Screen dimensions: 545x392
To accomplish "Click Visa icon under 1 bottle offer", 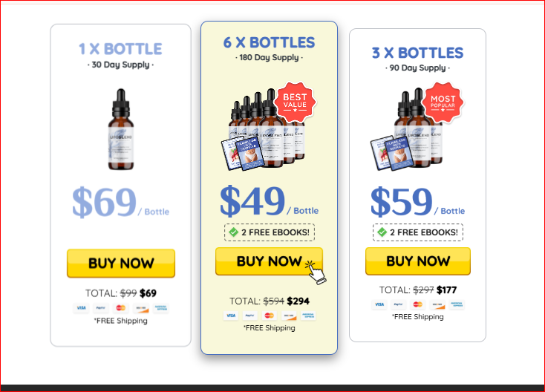I will [x=81, y=308].
